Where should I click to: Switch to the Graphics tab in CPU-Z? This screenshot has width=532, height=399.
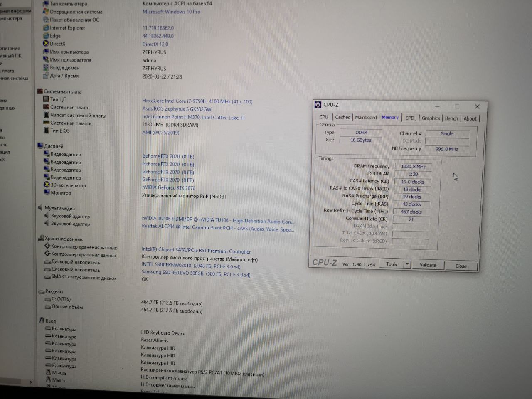431,118
